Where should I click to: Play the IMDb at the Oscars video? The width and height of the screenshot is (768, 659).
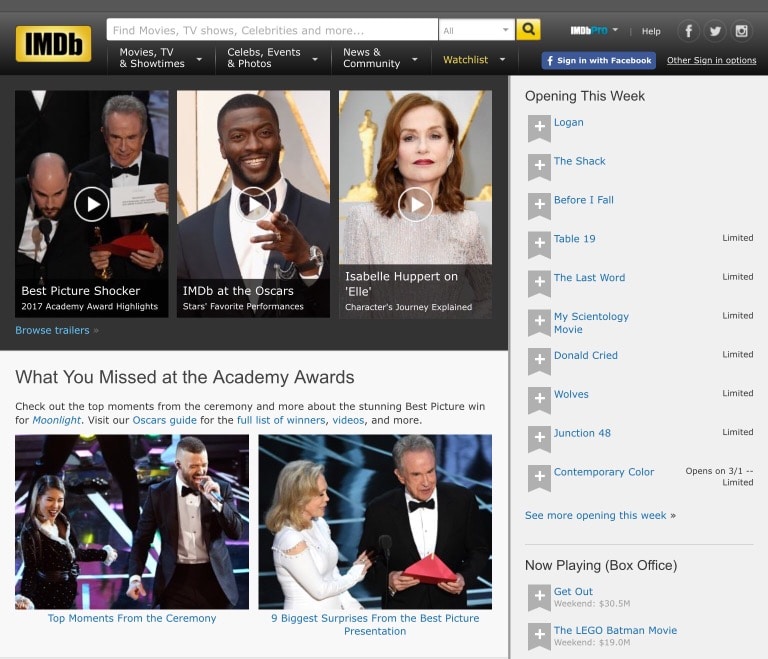[254, 204]
